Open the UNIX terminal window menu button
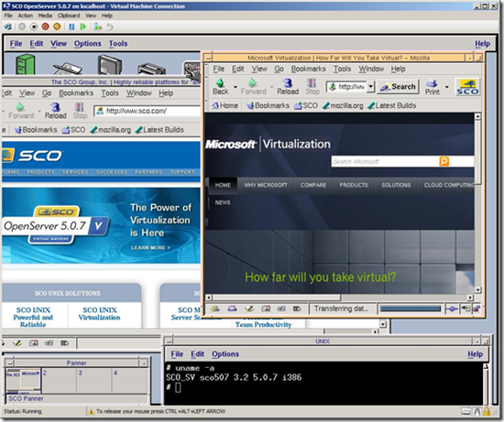 (x=169, y=341)
